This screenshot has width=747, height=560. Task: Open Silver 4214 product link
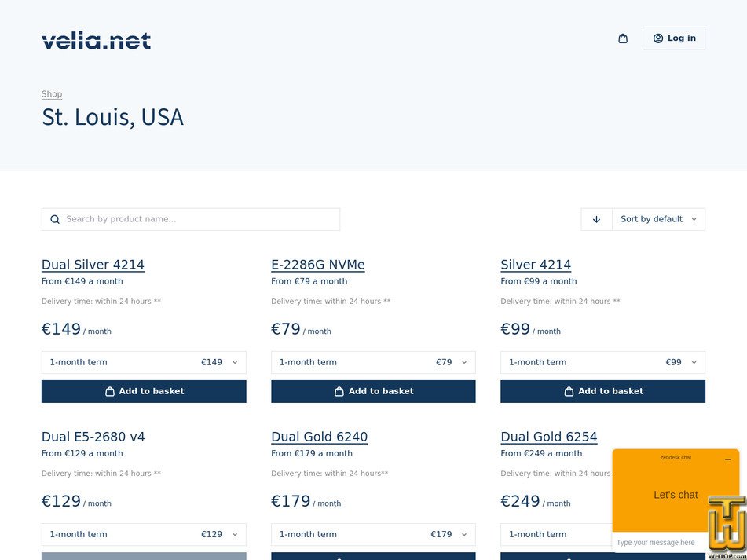pyautogui.click(x=536, y=265)
